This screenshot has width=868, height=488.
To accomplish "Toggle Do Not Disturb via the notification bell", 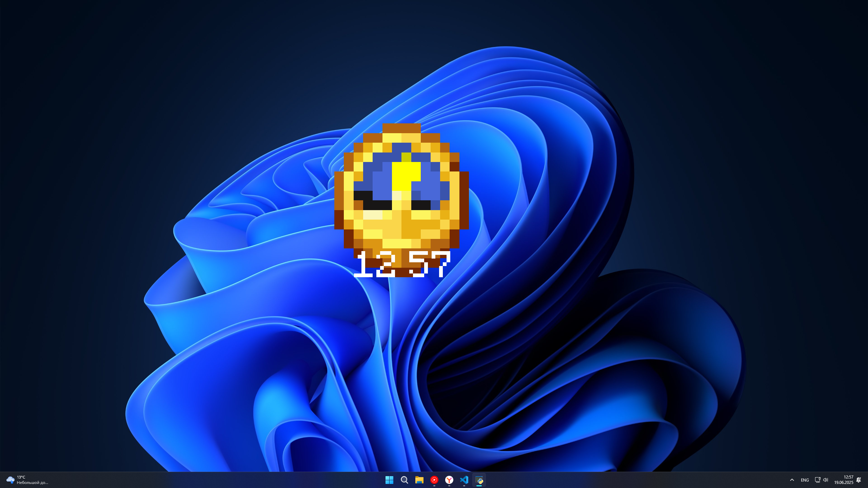I will pos(859,480).
